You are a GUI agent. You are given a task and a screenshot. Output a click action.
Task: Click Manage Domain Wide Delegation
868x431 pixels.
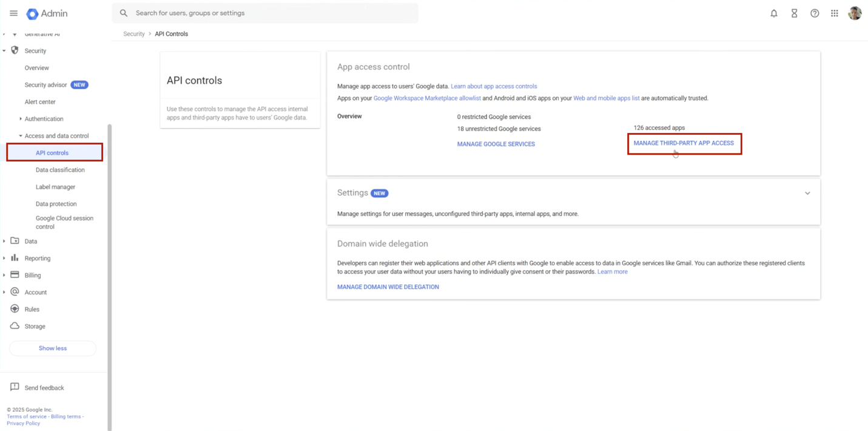[388, 287]
